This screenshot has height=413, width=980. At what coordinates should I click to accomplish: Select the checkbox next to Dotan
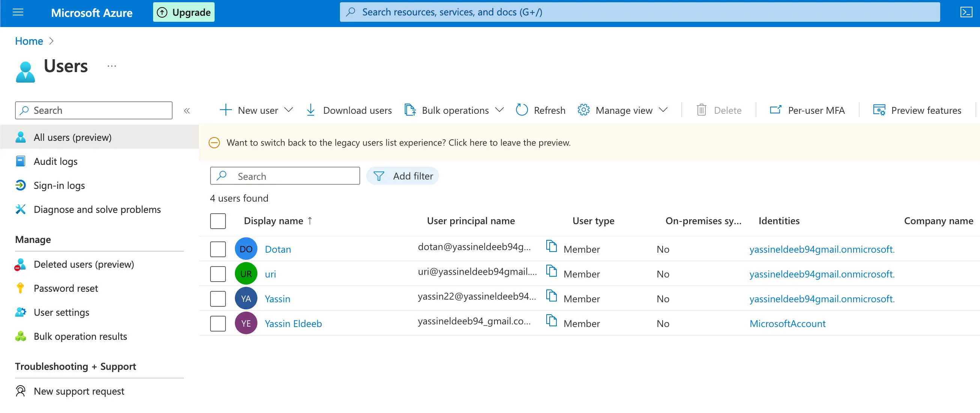coord(218,249)
